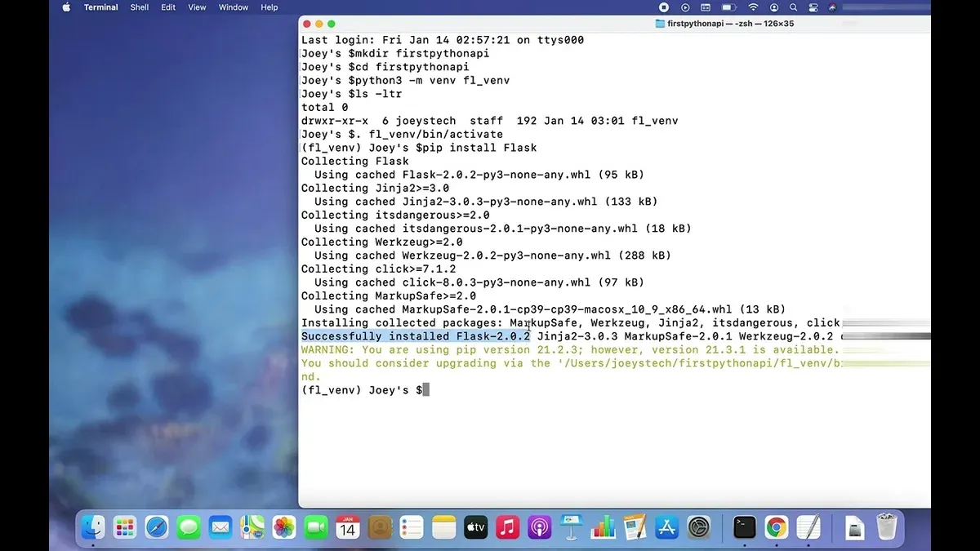
Task: Click the Terminal icon in the Dock
Action: 745,527
